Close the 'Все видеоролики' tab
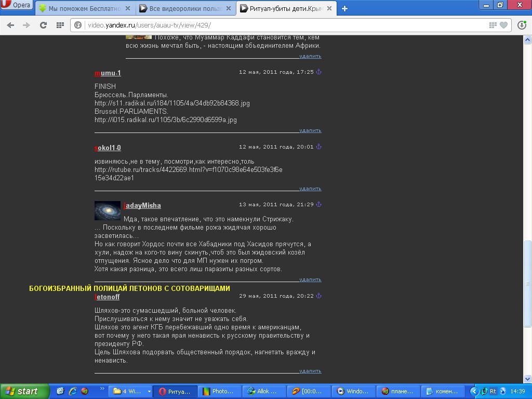The width and height of the screenshot is (532, 399). [x=229, y=8]
